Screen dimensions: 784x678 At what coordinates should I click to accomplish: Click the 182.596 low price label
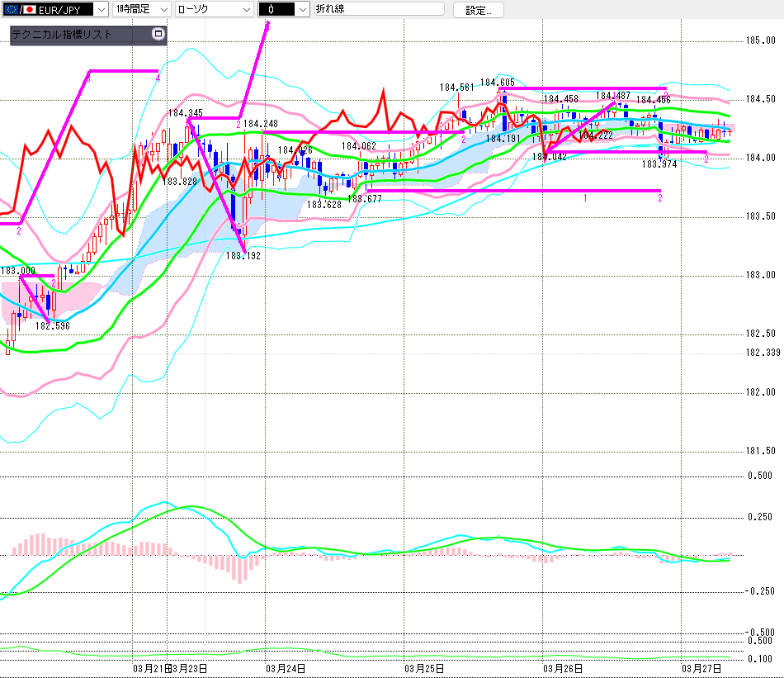point(51,326)
